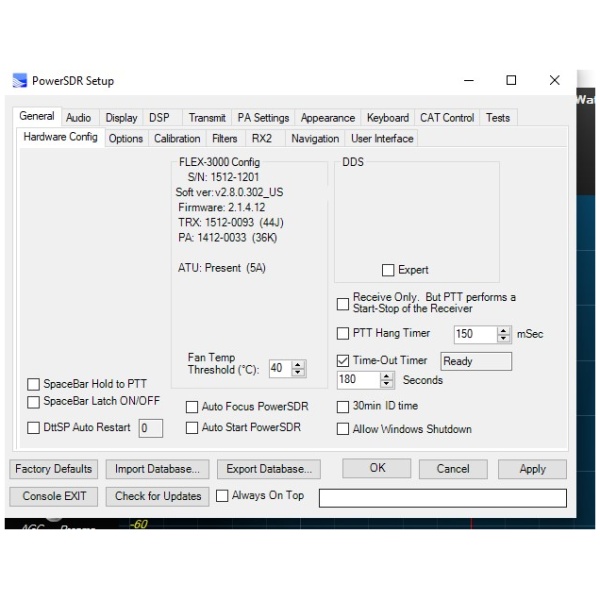This screenshot has width=600, height=600.
Task: Enable SpaceBar Hold to PTT
Action: coord(33,384)
